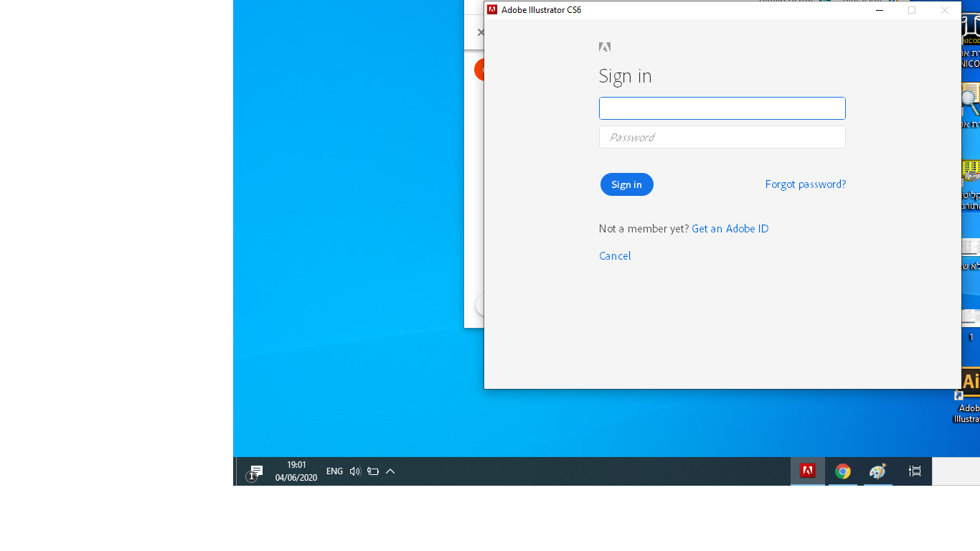The image size is (980, 551).
Task: Follow the Get an Adobe ID link
Action: [730, 229]
